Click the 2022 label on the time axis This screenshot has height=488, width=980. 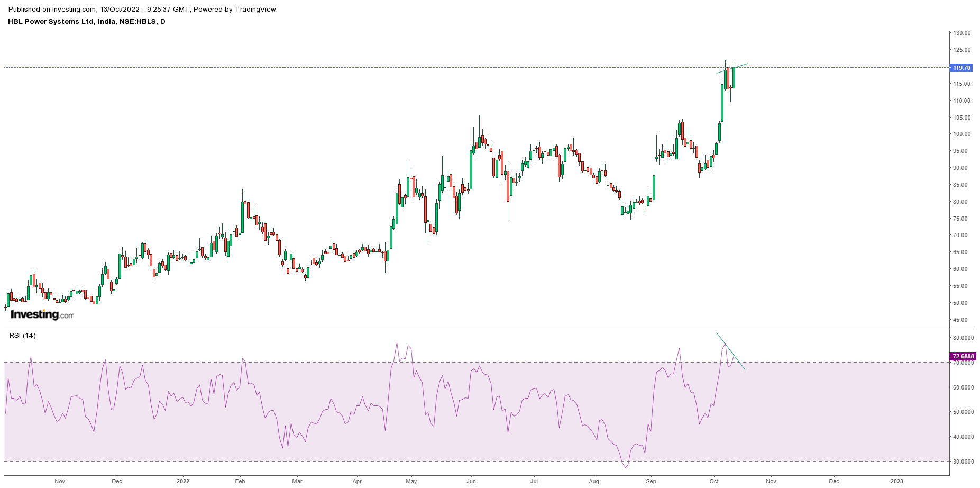click(x=182, y=481)
